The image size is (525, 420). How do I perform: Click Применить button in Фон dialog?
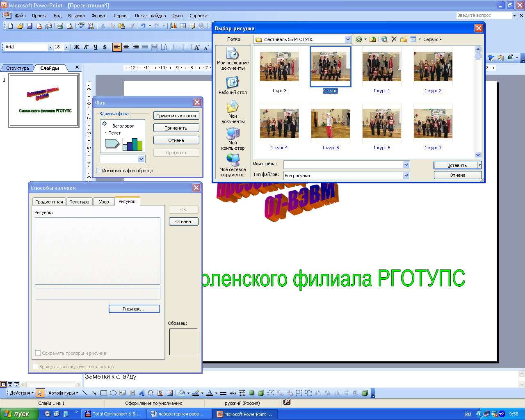(x=176, y=128)
